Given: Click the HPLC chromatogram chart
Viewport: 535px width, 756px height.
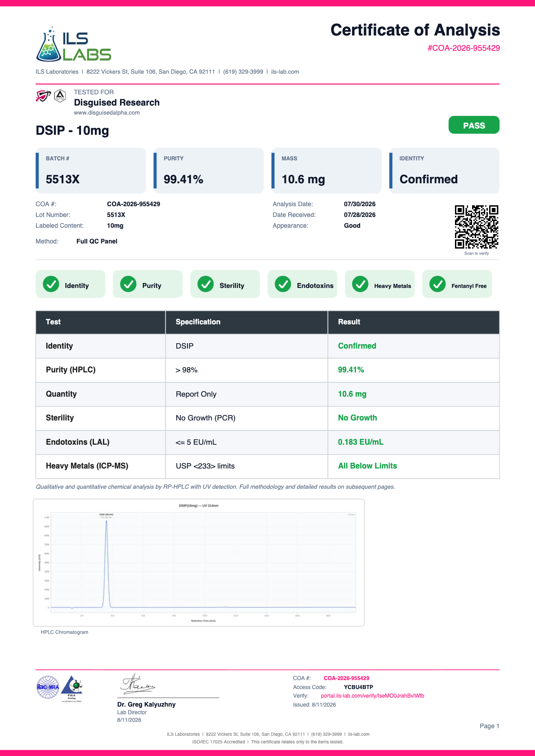Looking at the screenshot, I should click(199, 562).
